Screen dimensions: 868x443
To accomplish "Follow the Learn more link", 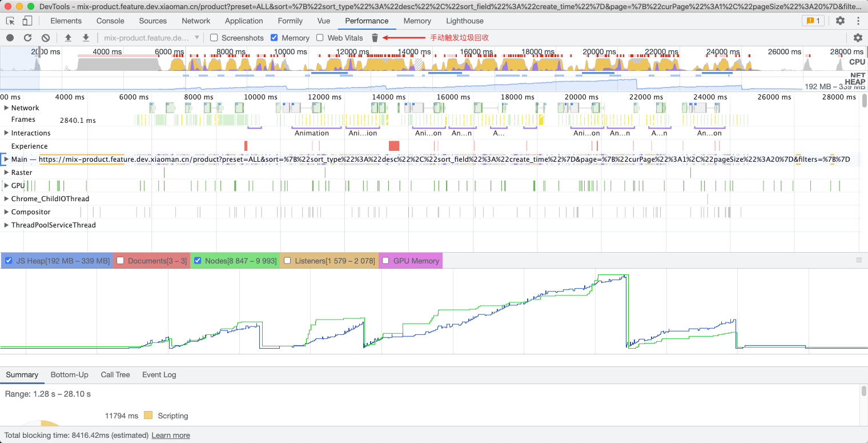I will click(171, 435).
